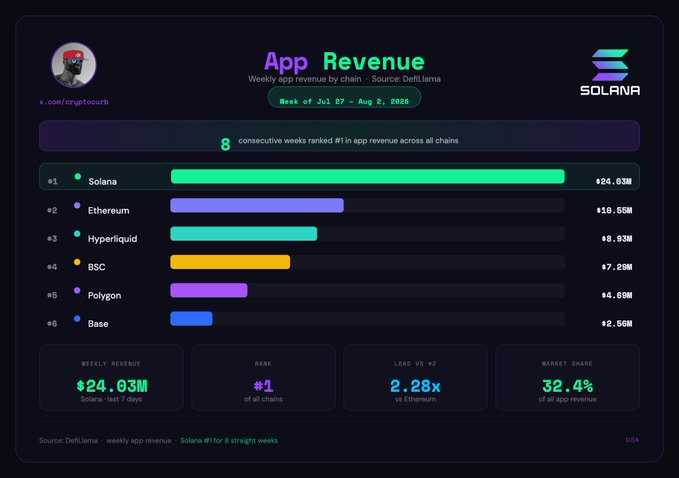Click the Weekly Revenue $24.03M stat
The width and height of the screenshot is (679, 478).
[x=112, y=386]
